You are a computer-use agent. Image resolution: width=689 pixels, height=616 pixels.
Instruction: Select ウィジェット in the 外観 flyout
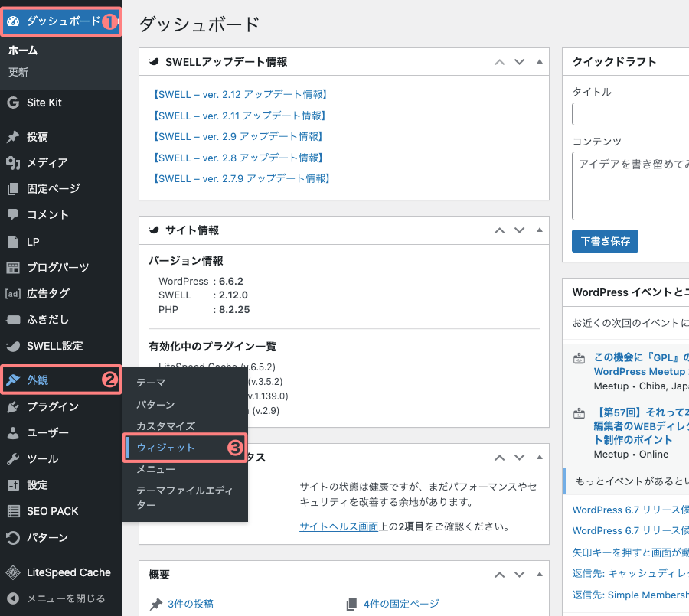[x=165, y=448]
